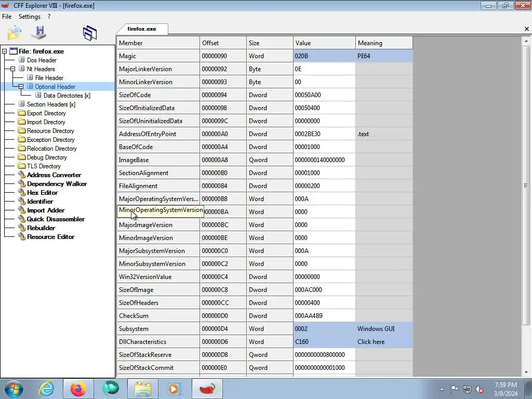Viewport: 532px width, 399px height.
Task: Click the Size column header
Action: pyautogui.click(x=270, y=43)
